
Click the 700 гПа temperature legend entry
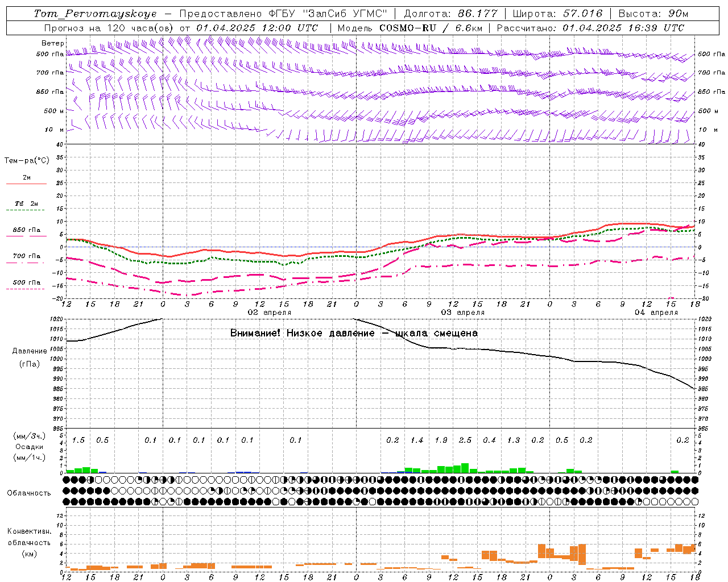point(27,256)
